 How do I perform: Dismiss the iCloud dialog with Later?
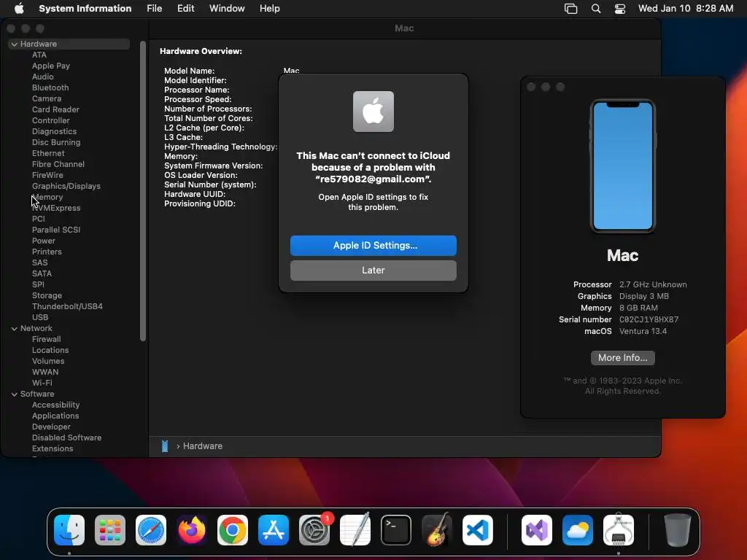373,271
